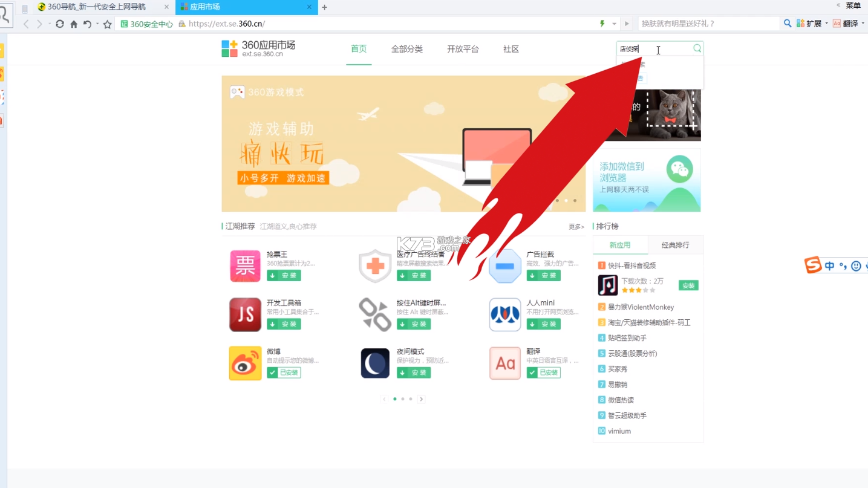Open the 抢票王 app icon
This screenshot has height=488, width=868.
click(245, 265)
